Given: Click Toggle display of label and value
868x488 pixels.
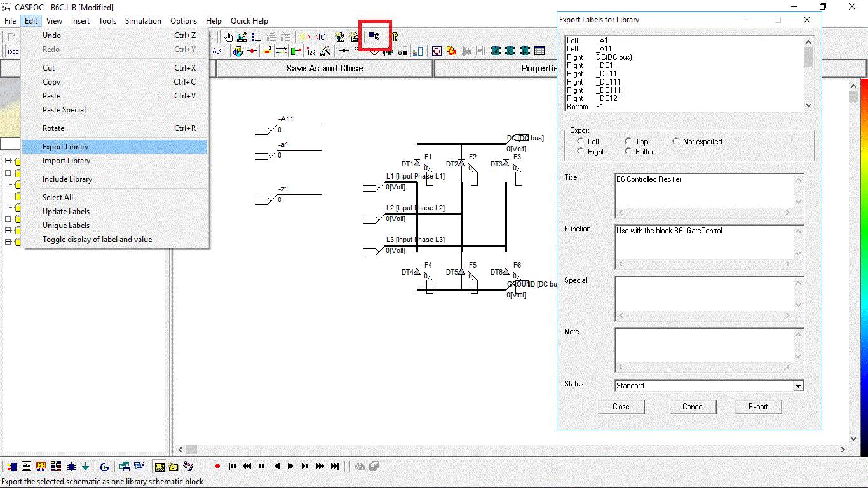Looking at the screenshot, I should (x=115, y=240).
